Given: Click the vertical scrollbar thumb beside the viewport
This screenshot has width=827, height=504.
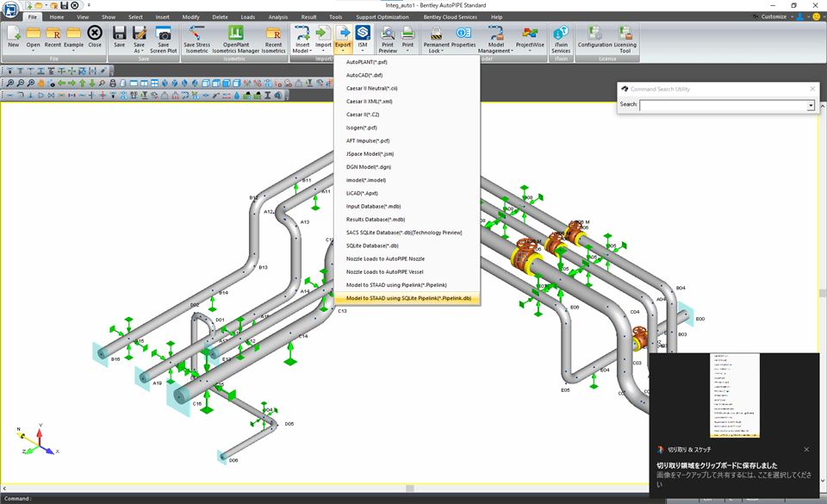Looking at the screenshot, I should point(822,293).
